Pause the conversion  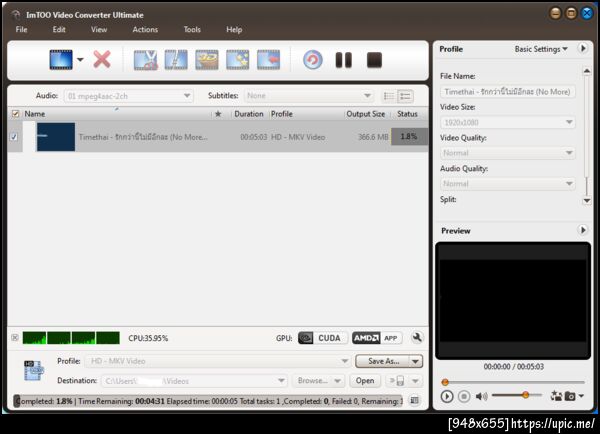344,60
